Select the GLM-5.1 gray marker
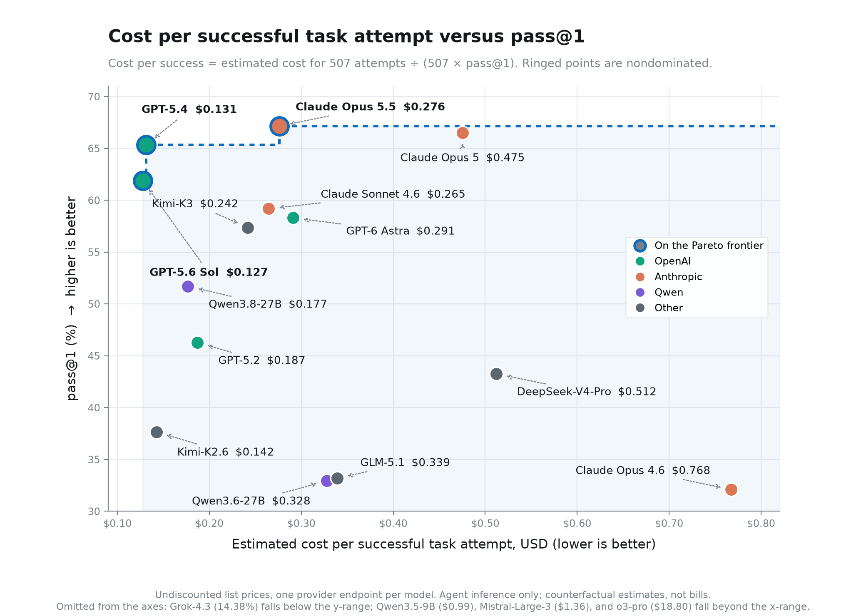866x616 pixels. (x=337, y=478)
